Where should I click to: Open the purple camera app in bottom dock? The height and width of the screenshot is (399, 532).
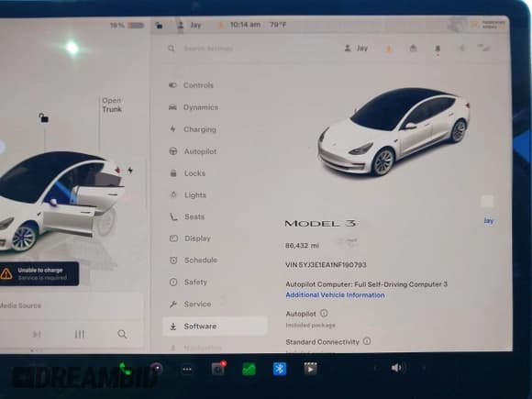click(x=157, y=369)
